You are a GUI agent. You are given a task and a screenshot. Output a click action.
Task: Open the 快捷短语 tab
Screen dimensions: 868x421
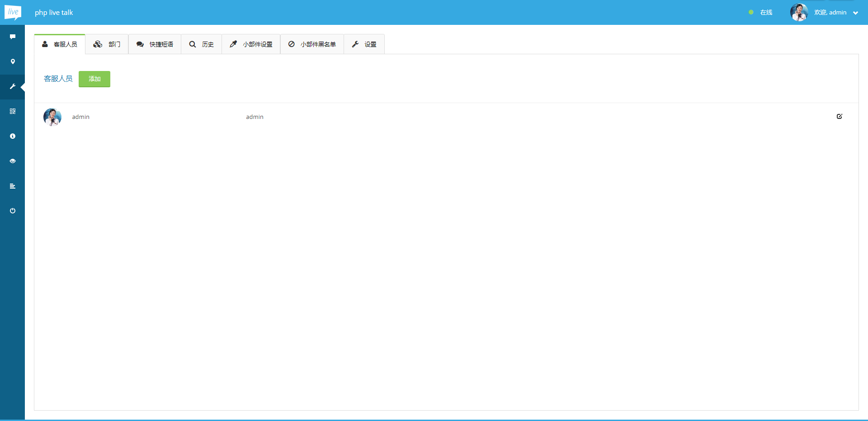[x=155, y=44]
